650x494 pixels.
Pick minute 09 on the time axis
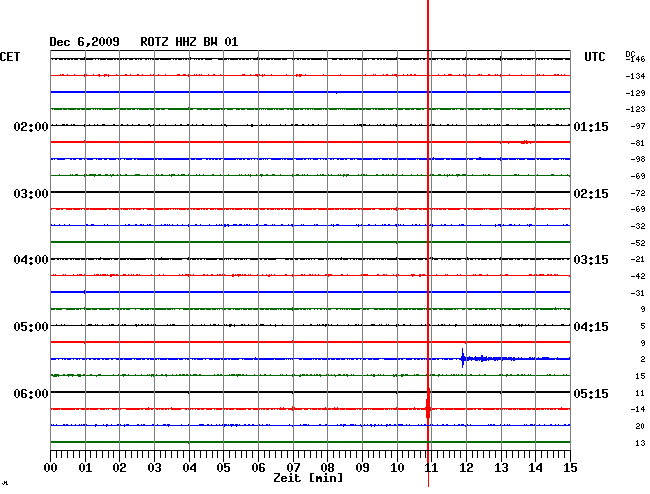pos(362,467)
